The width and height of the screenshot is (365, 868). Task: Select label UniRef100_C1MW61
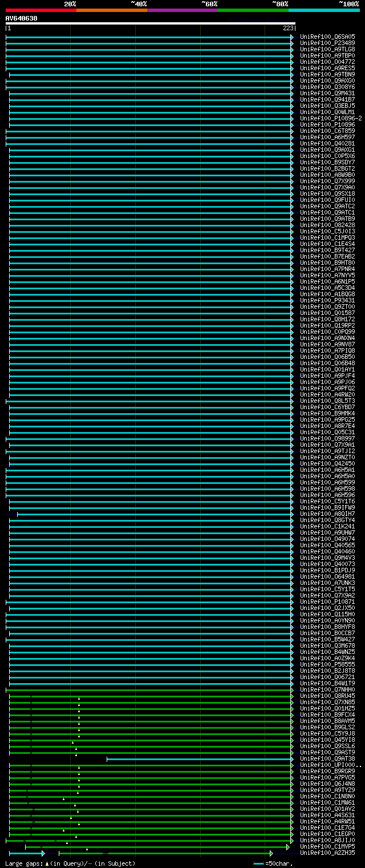(x=327, y=802)
